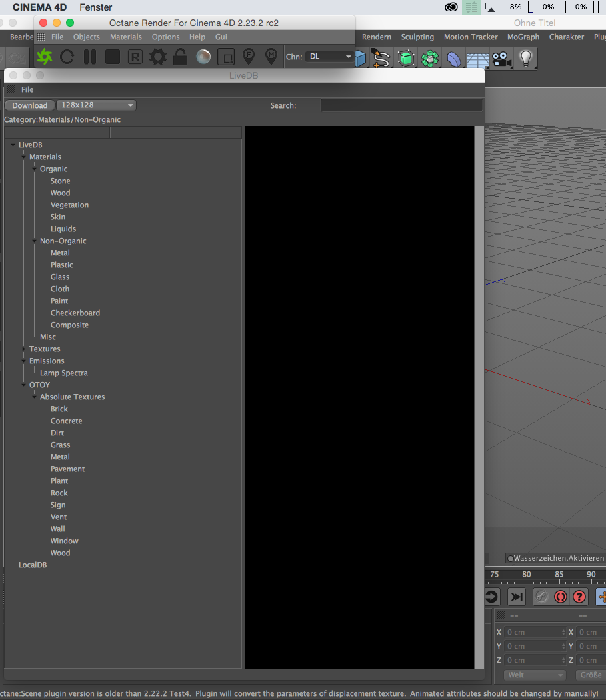The height and width of the screenshot is (700, 606).
Task: Collapse the Non-Organic tree node
Action: pos(35,241)
